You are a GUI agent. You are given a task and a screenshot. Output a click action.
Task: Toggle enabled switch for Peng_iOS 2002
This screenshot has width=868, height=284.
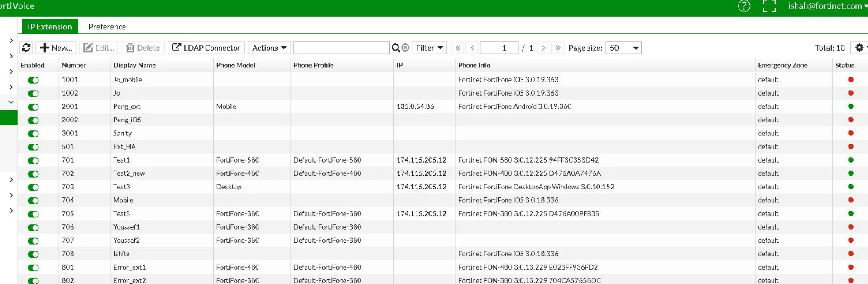(33, 120)
